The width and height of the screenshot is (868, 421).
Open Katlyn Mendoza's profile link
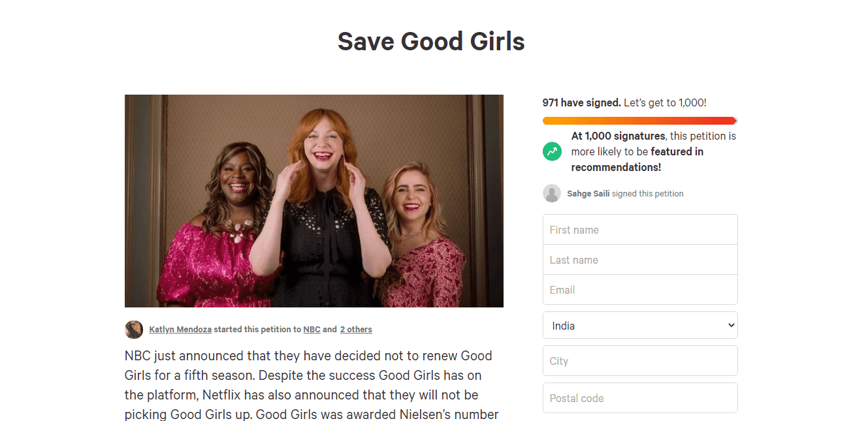pyautogui.click(x=180, y=330)
